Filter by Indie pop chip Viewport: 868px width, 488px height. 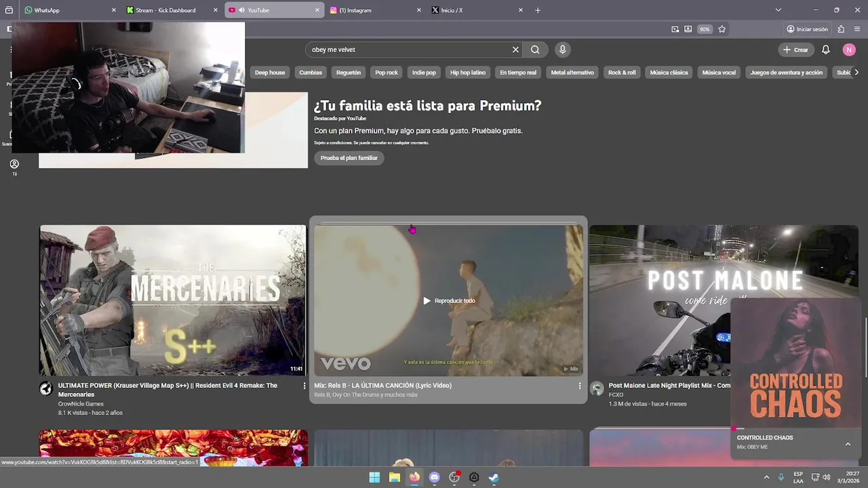click(x=424, y=73)
